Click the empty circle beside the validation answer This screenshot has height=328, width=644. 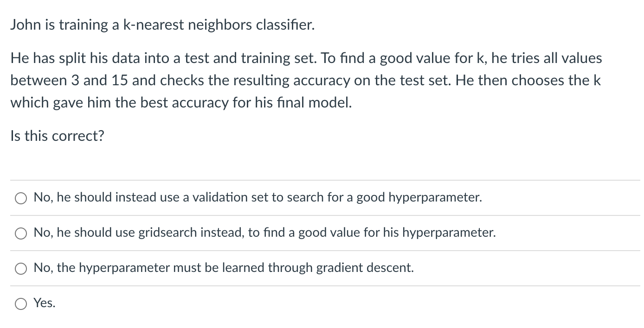click(x=20, y=198)
